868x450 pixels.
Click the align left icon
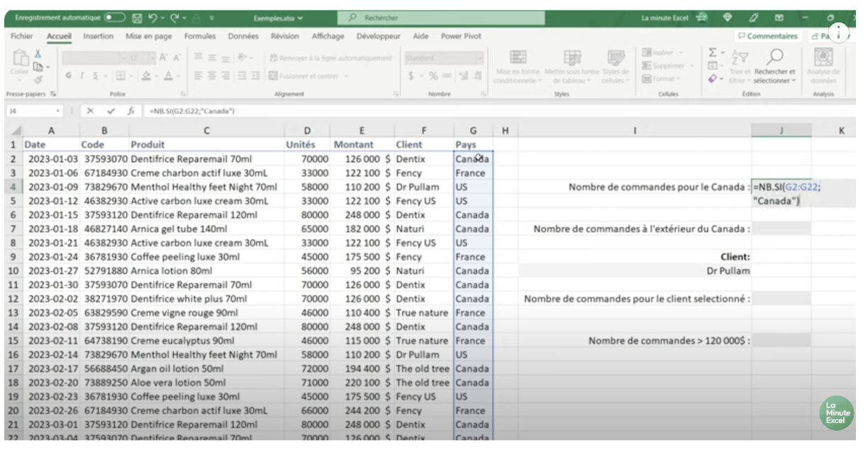click(199, 75)
